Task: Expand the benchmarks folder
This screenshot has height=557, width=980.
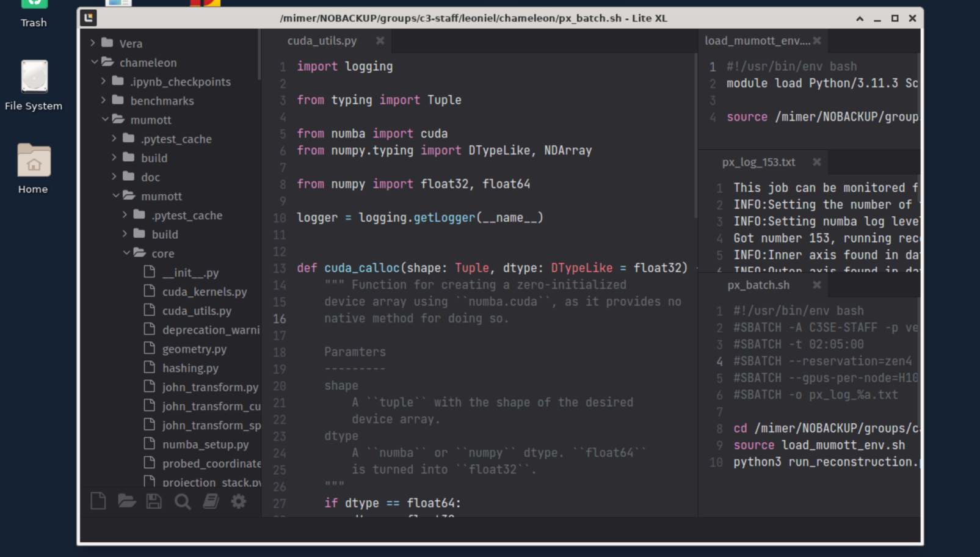Action: (x=103, y=100)
